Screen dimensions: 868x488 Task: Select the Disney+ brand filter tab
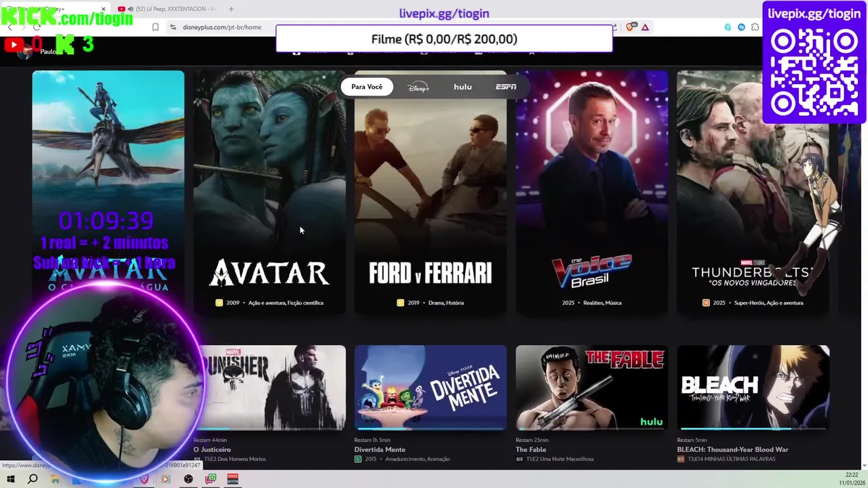point(418,87)
